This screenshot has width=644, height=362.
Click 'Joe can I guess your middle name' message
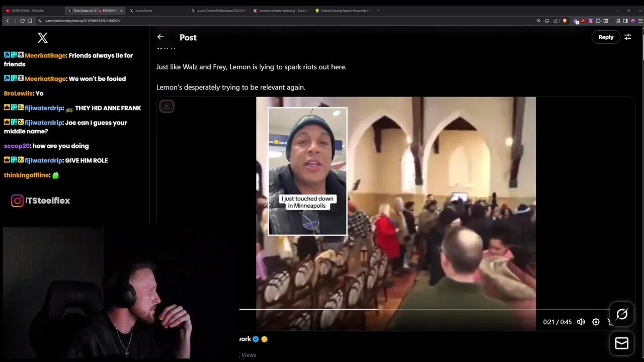click(x=65, y=127)
